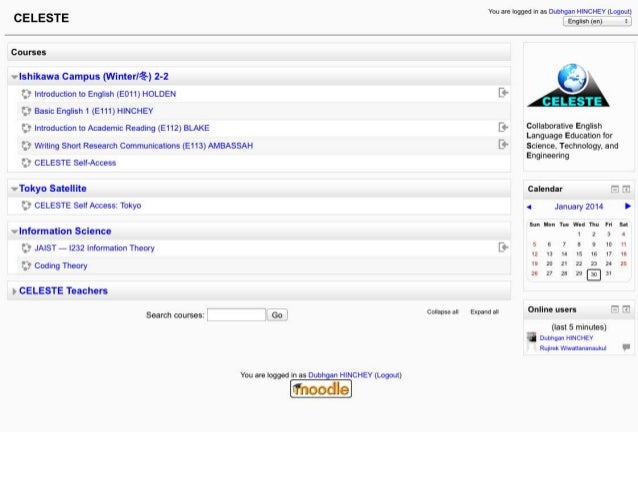The width and height of the screenshot is (638, 479).
Task: Click day 31 in the calendar
Action: 608,273
